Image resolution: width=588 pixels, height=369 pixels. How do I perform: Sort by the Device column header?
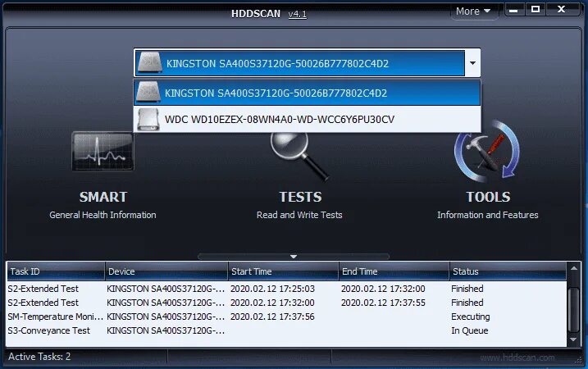pos(166,271)
